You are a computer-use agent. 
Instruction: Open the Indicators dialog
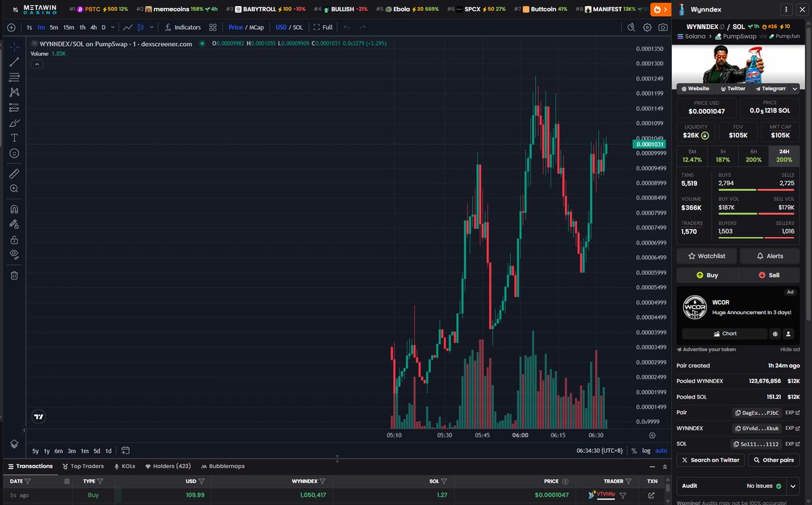tap(182, 27)
